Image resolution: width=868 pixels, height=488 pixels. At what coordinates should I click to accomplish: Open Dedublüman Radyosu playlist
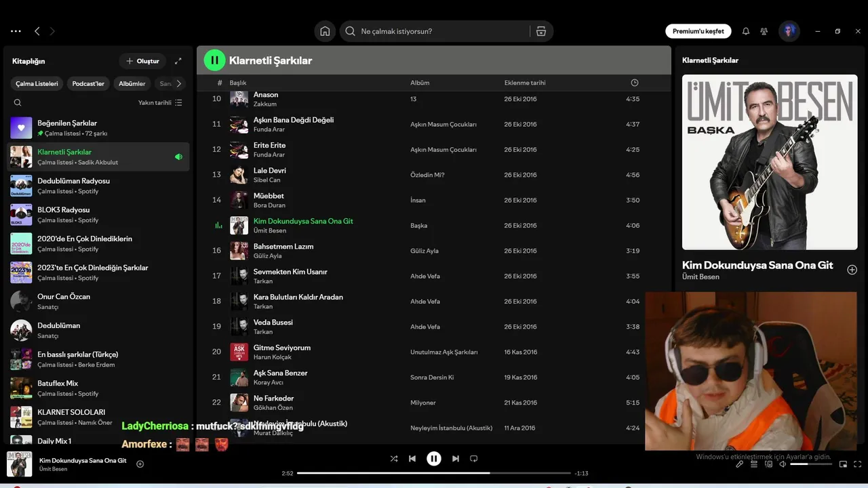pyautogui.click(x=98, y=186)
